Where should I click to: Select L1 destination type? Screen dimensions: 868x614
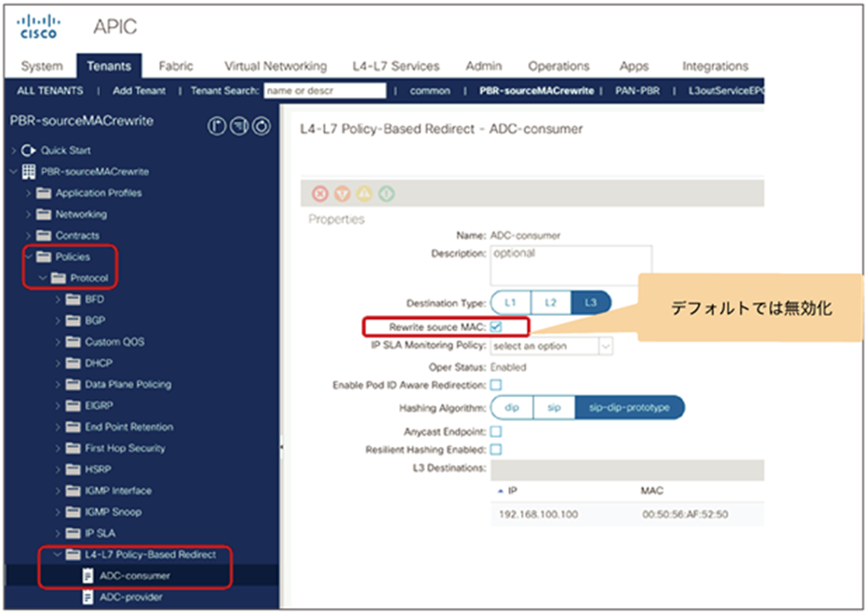(x=510, y=303)
